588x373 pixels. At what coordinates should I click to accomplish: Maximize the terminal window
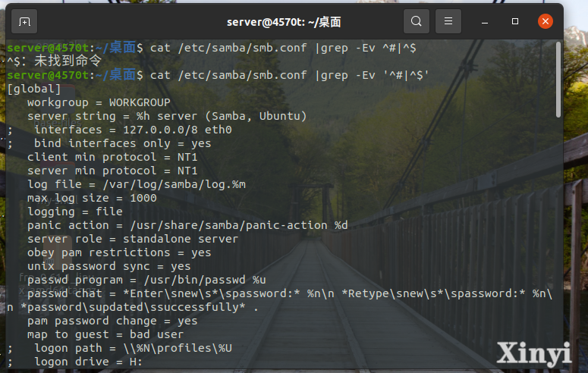click(515, 21)
